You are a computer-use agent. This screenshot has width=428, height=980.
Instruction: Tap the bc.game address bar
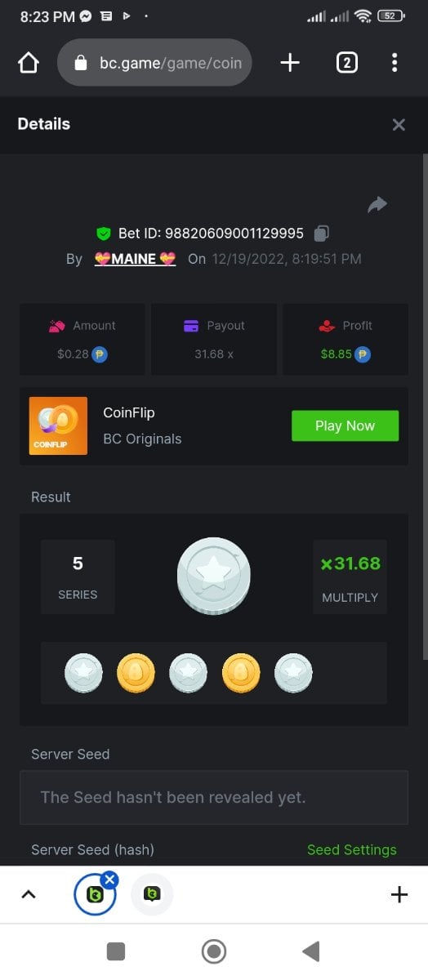(x=154, y=63)
